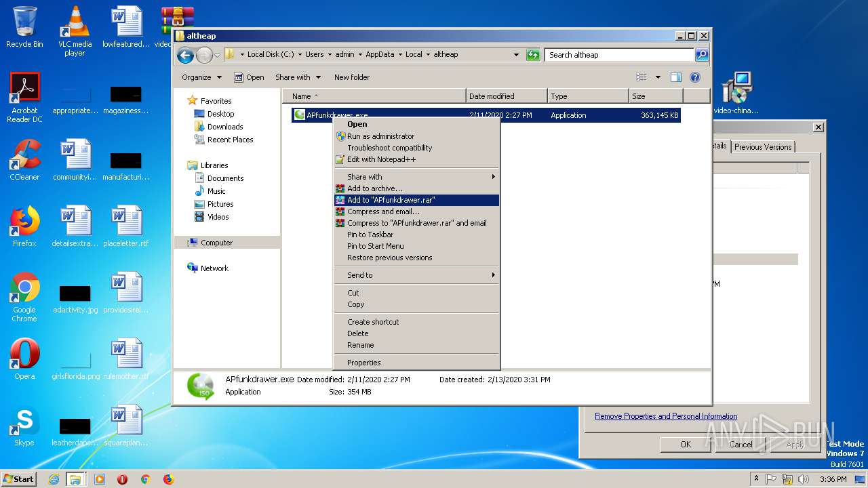Open recent pages dropdown arrow
Image resolution: width=868 pixels, height=488 pixels.
pos(217,55)
